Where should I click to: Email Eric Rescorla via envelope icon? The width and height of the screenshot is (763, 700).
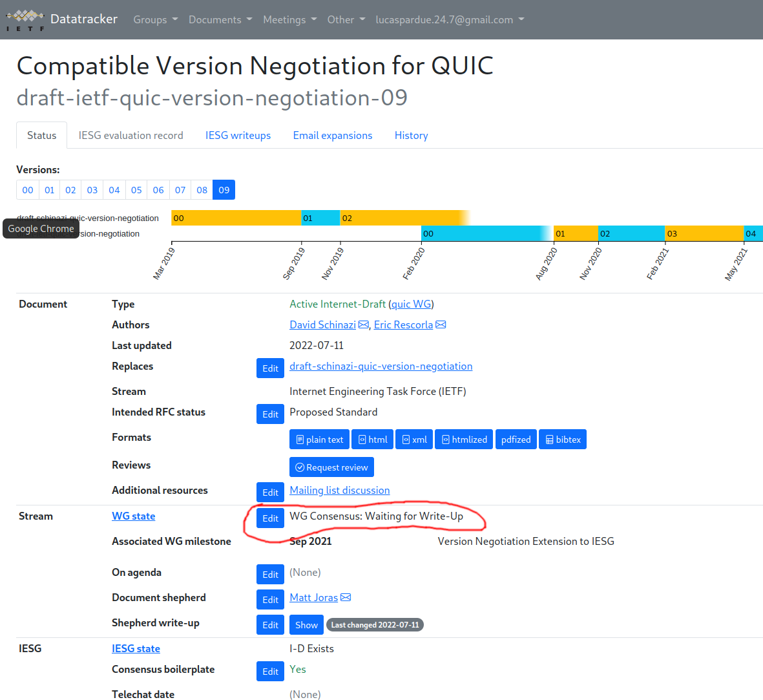(441, 324)
